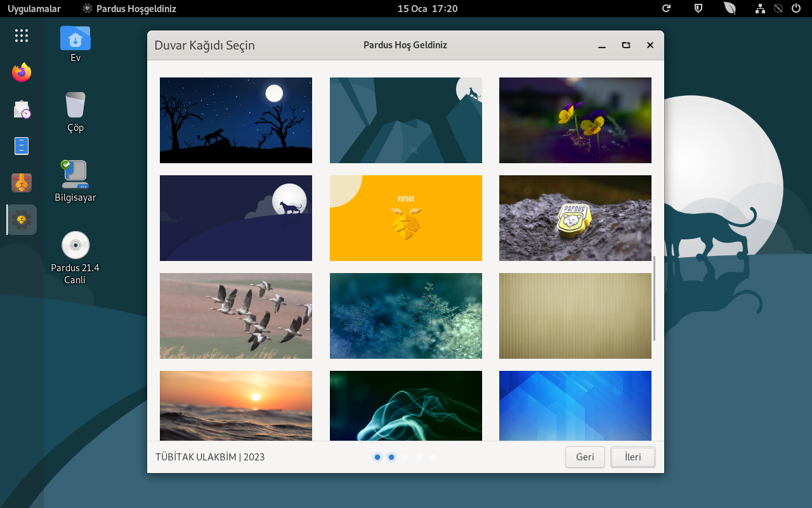Open the power icon in top bar
Image resolution: width=812 pixels, height=508 pixels.
click(x=796, y=8)
